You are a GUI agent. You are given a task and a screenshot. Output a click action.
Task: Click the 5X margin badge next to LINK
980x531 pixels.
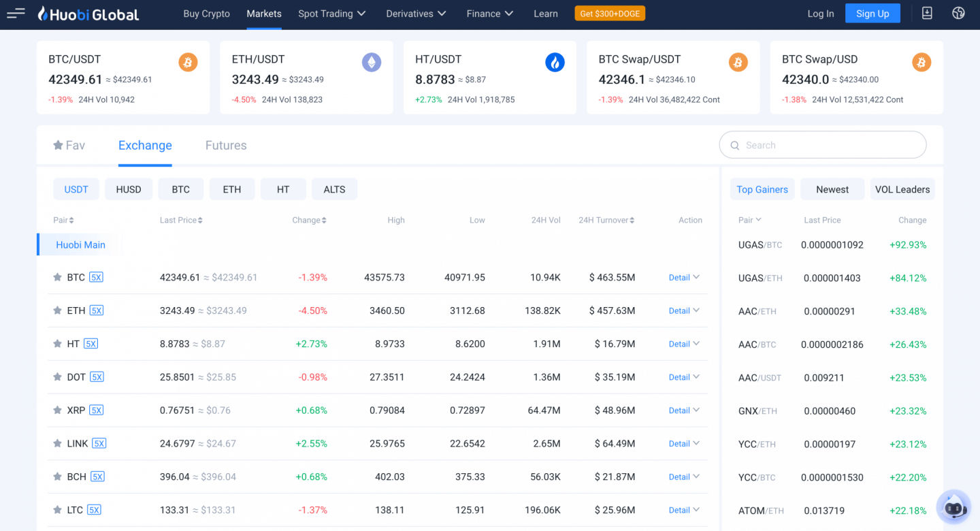point(99,443)
